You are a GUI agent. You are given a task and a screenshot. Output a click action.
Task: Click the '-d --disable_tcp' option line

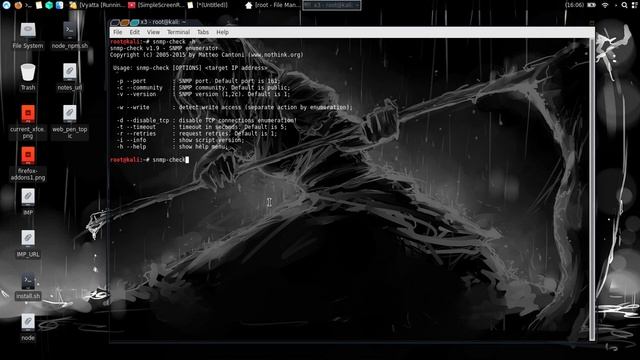(207, 120)
